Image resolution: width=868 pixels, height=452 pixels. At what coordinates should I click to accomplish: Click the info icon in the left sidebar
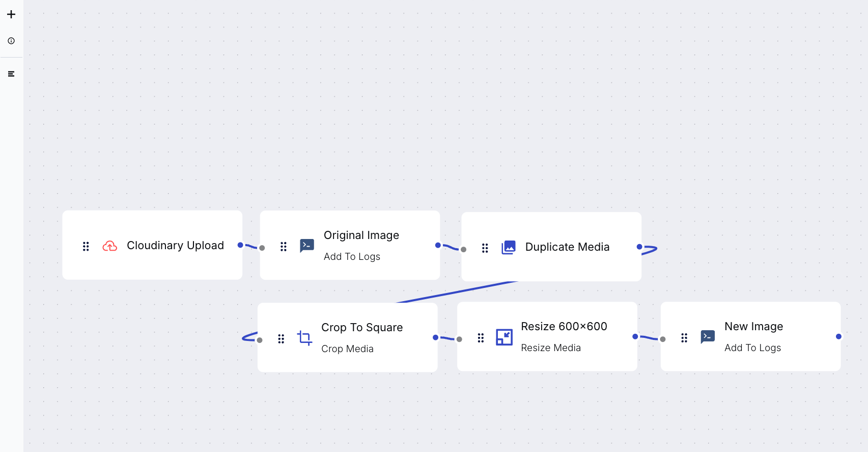coord(11,41)
